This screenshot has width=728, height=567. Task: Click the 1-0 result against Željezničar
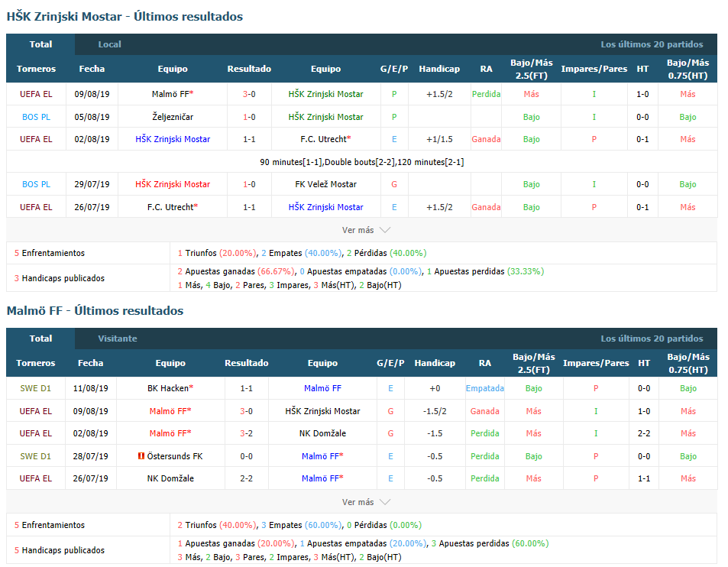(x=249, y=117)
